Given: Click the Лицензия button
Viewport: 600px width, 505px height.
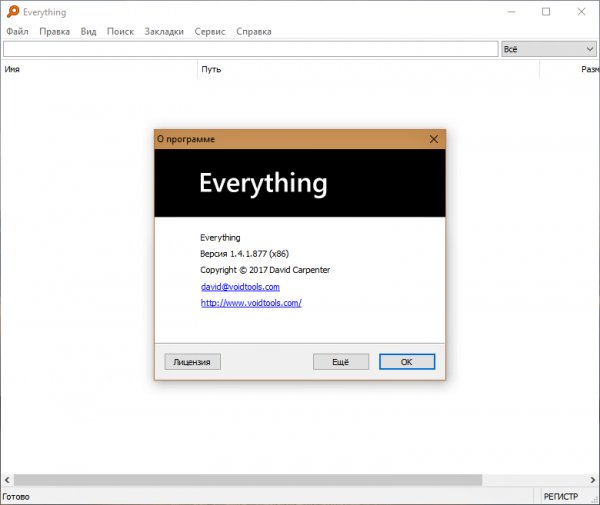Looking at the screenshot, I should 192,362.
